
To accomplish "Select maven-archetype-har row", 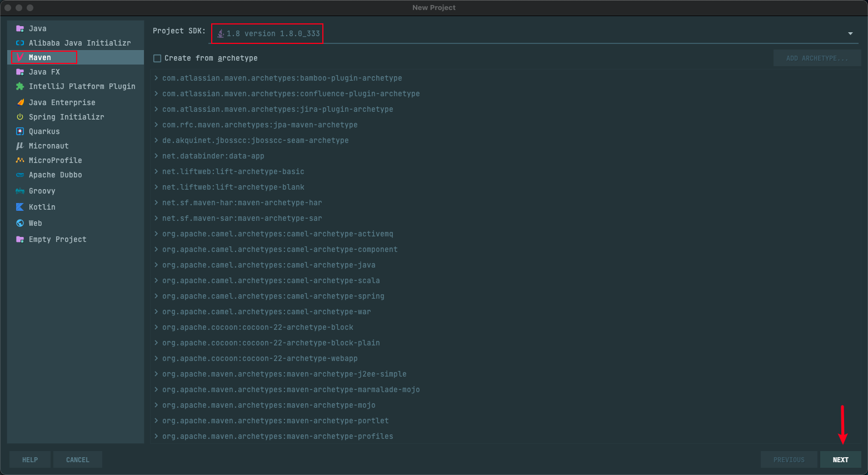I will point(506,202).
